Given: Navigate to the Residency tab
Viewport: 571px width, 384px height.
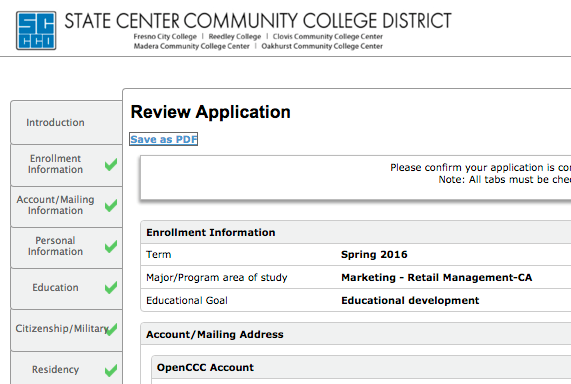Looking at the screenshot, I should pos(66,368).
